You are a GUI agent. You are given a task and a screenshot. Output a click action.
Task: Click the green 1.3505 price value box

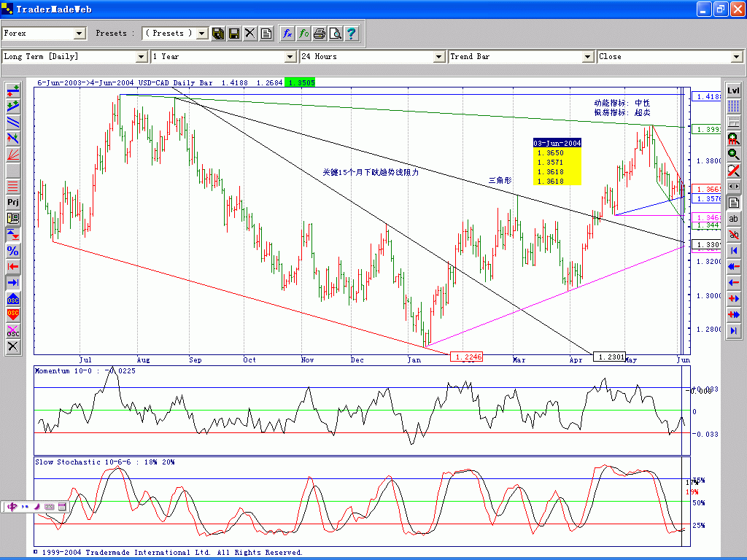(301, 83)
